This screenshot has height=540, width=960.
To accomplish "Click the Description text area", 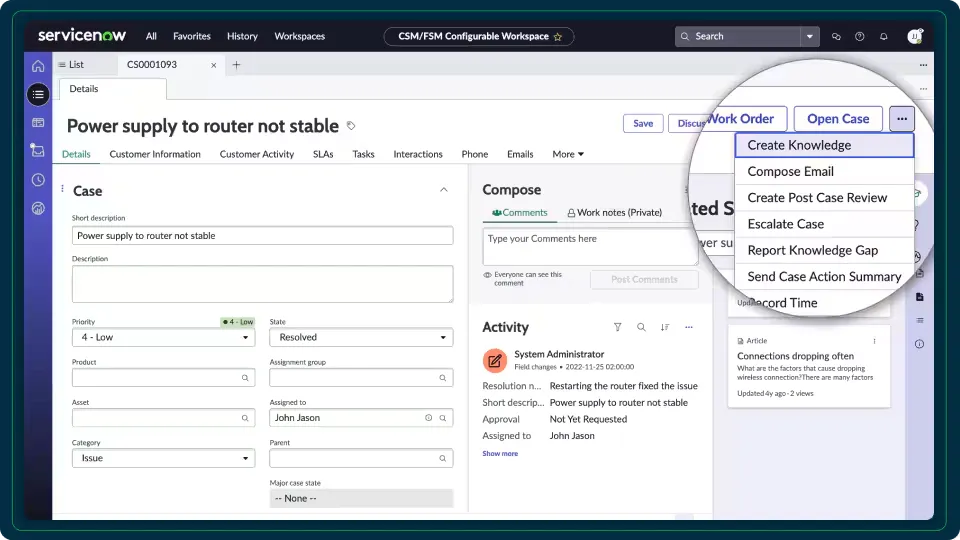I will [263, 284].
